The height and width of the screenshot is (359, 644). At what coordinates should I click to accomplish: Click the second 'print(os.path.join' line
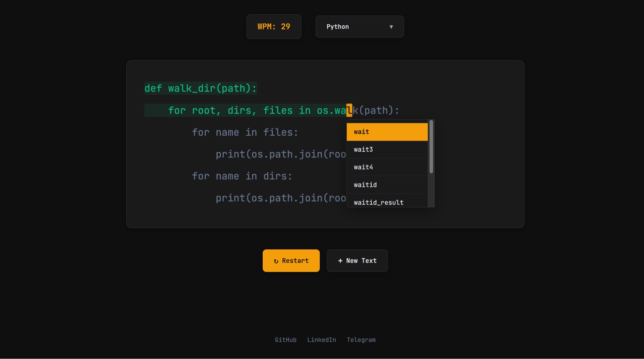tap(281, 198)
